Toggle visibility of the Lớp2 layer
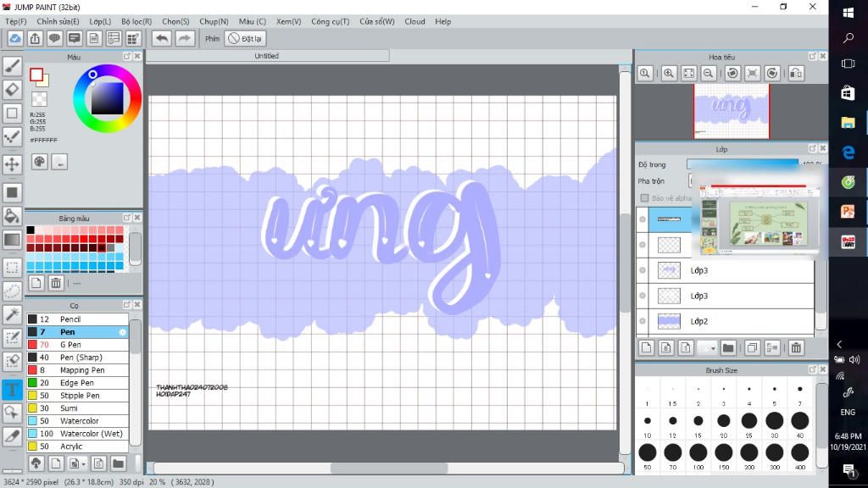Image resolution: width=868 pixels, height=488 pixels. [643, 321]
